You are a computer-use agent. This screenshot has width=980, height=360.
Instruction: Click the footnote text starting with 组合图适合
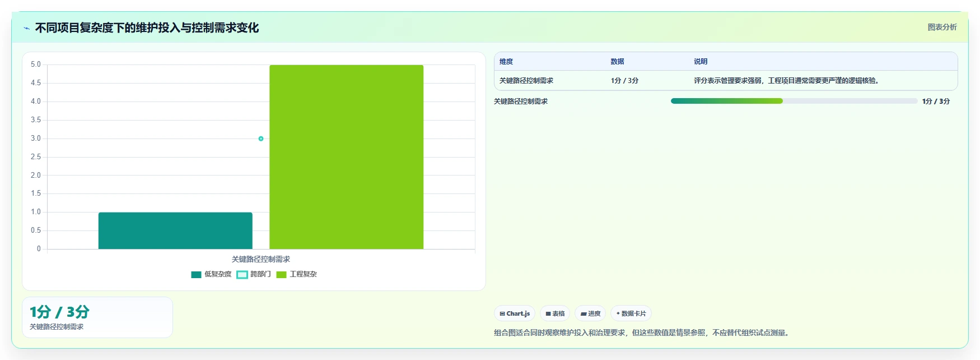coord(643,333)
